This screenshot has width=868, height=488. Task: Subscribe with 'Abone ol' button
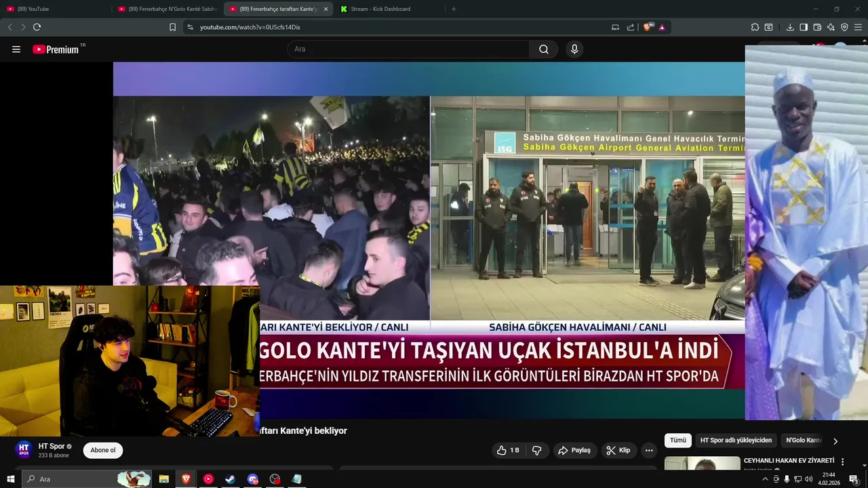pyautogui.click(x=103, y=450)
